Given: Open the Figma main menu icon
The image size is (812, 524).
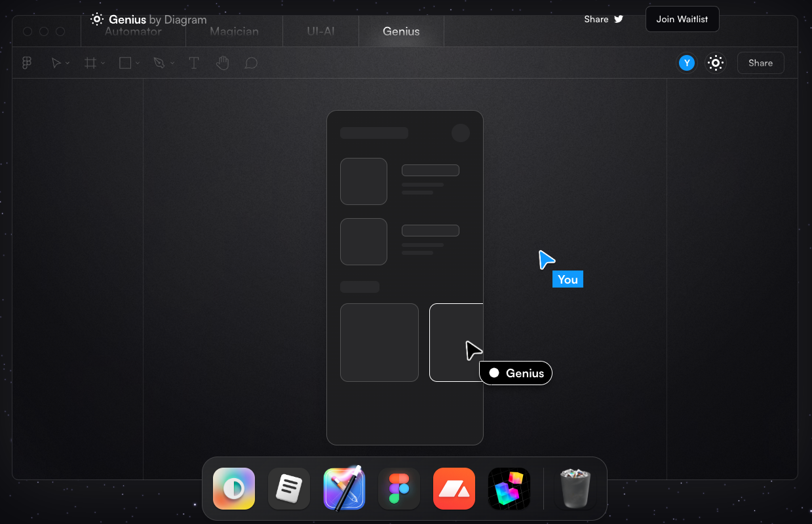Looking at the screenshot, I should tap(27, 63).
